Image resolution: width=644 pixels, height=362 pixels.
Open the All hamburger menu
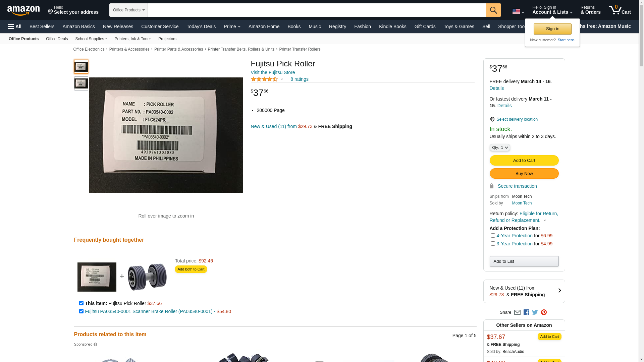point(15,26)
